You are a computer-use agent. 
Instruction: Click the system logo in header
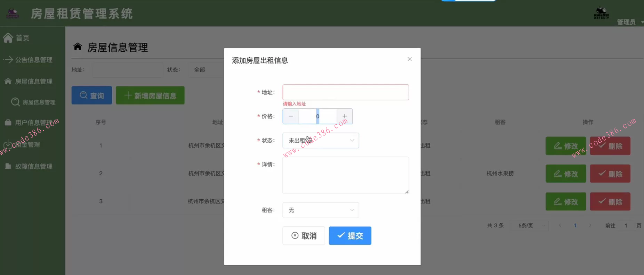point(13,14)
